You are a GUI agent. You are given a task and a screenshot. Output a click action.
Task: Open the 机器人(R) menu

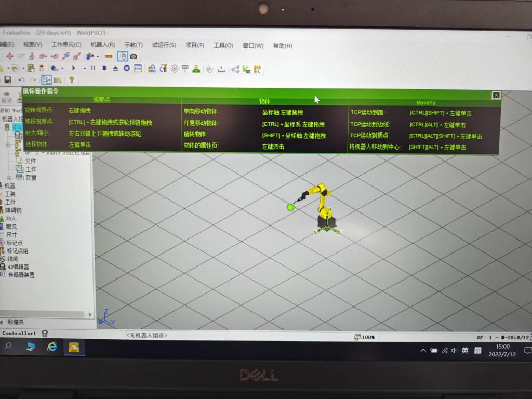point(102,45)
